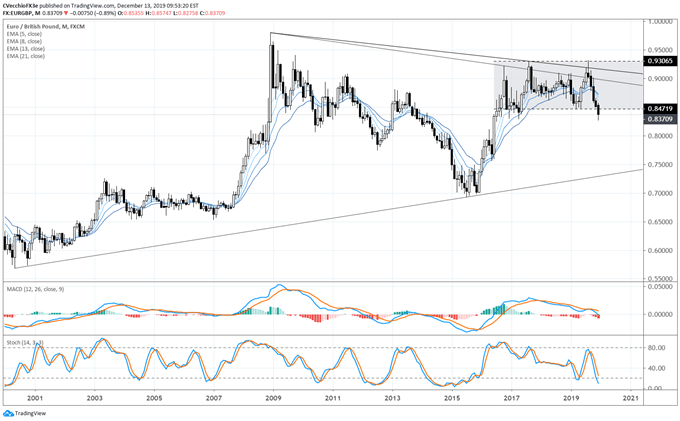The width and height of the screenshot is (680, 421).
Task: Click the CVecchioFX3e published header line
Action: pos(101,6)
